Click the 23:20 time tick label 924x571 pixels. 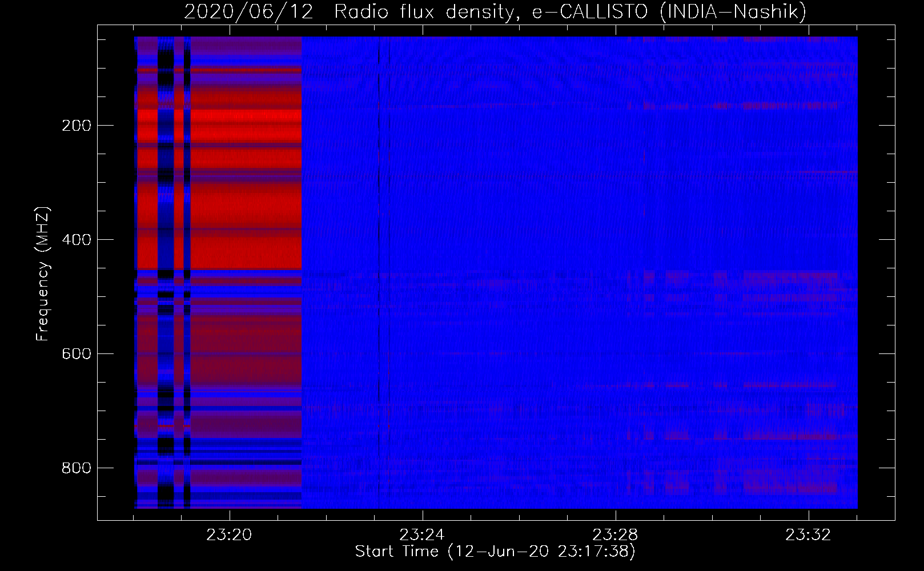(x=229, y=535)
